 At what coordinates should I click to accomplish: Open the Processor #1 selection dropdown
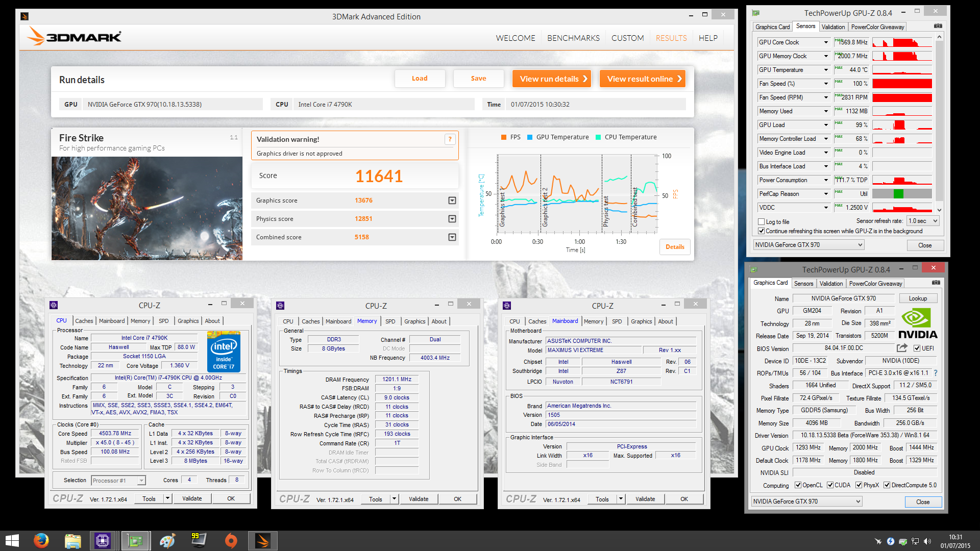click(x=118, y=481)
